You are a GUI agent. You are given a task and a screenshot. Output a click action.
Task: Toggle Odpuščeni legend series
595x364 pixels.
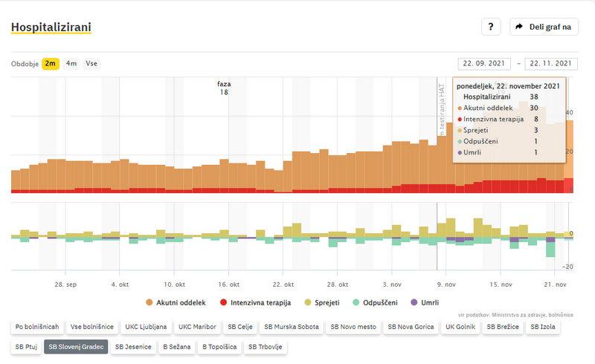tap(376, 302)
